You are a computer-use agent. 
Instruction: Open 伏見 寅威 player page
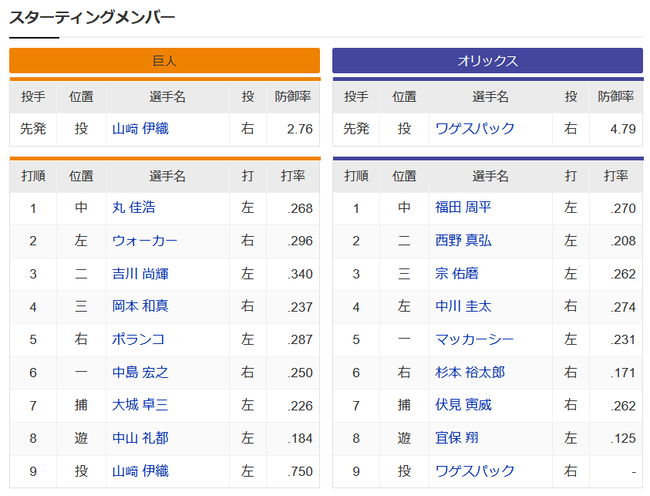(463, 405)
